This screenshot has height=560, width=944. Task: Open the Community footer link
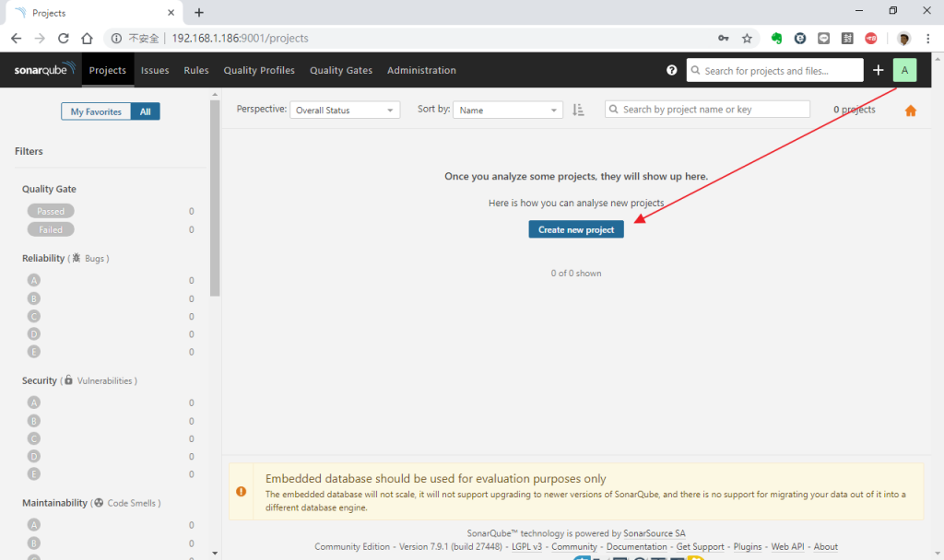[x=574, y=547]
